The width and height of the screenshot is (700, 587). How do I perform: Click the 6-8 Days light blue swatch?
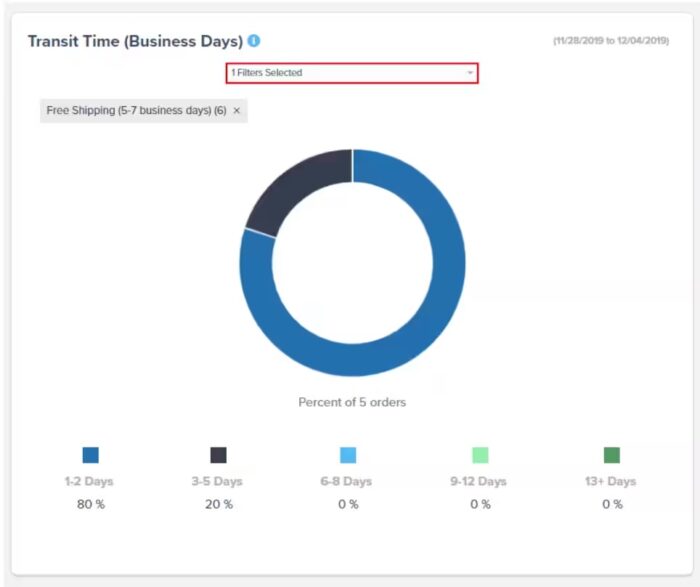(348, 455)
